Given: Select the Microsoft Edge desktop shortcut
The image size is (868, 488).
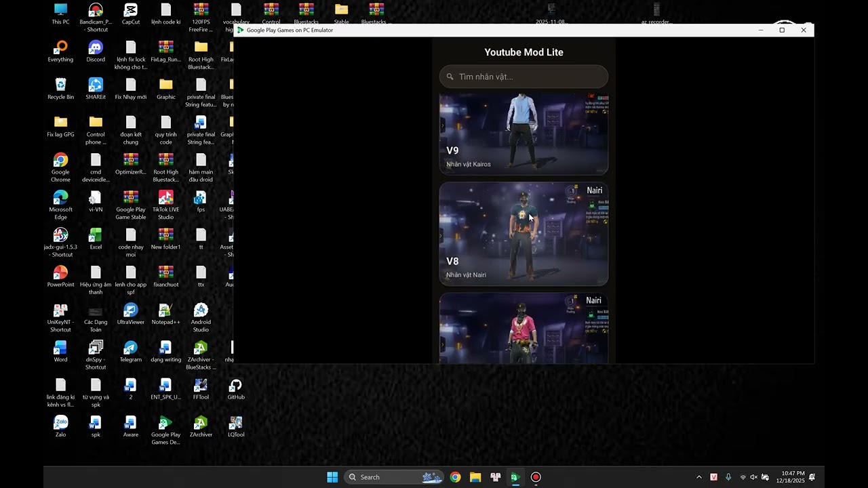Looking at the screenshot, I should [x=60, y=205].
